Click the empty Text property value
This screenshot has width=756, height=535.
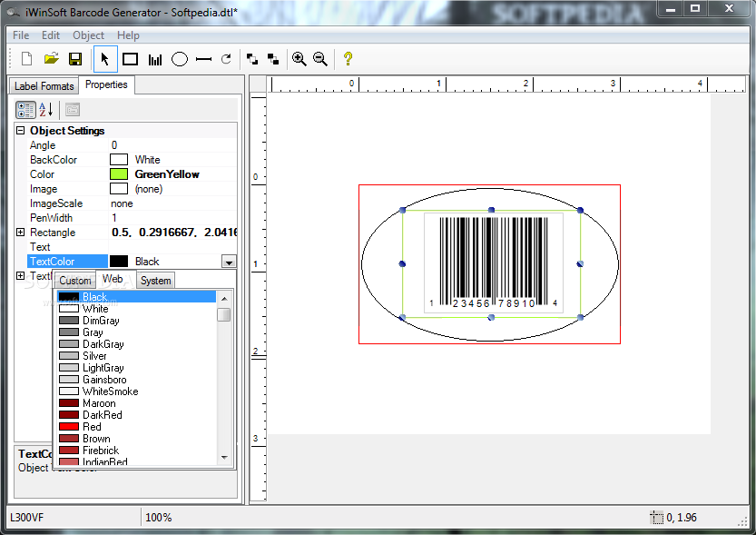coord(173,246)
